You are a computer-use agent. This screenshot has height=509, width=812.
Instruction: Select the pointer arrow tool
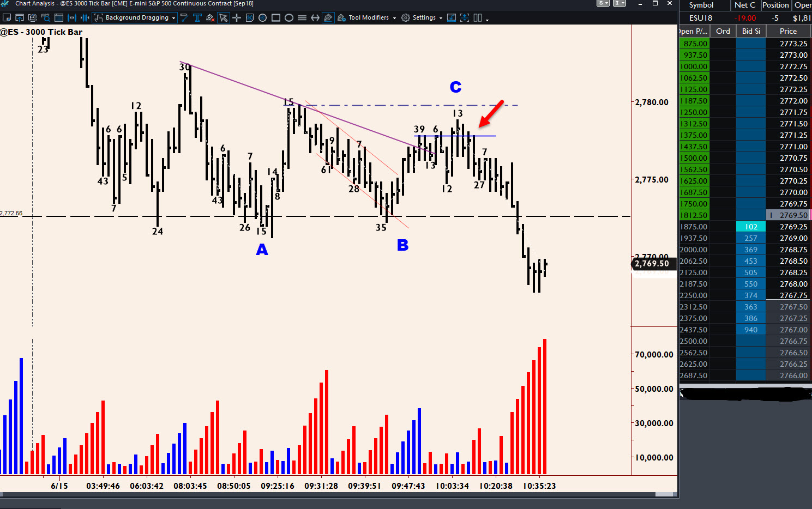[x=223, y=18]
